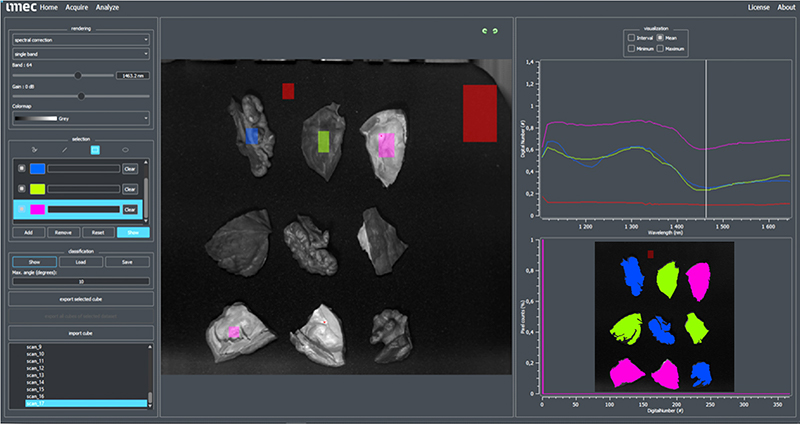Toggle the Mean visualization checkbox
The image size is (800, 424).
[661, 37]
